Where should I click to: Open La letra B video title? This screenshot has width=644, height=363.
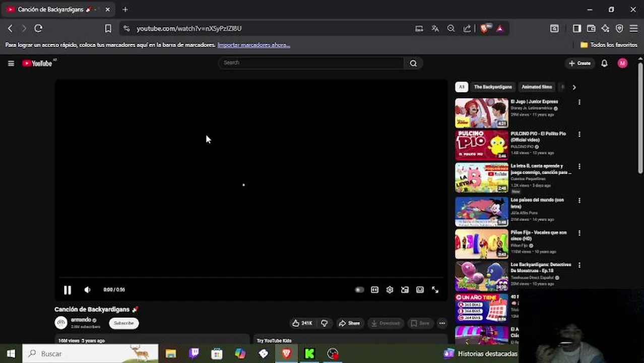541,169
